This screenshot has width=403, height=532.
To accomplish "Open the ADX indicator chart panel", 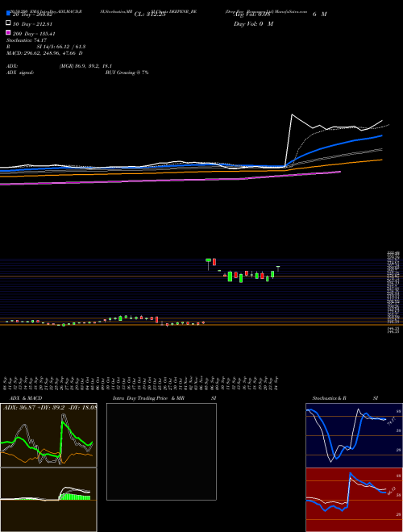I will tap(48, 435).
